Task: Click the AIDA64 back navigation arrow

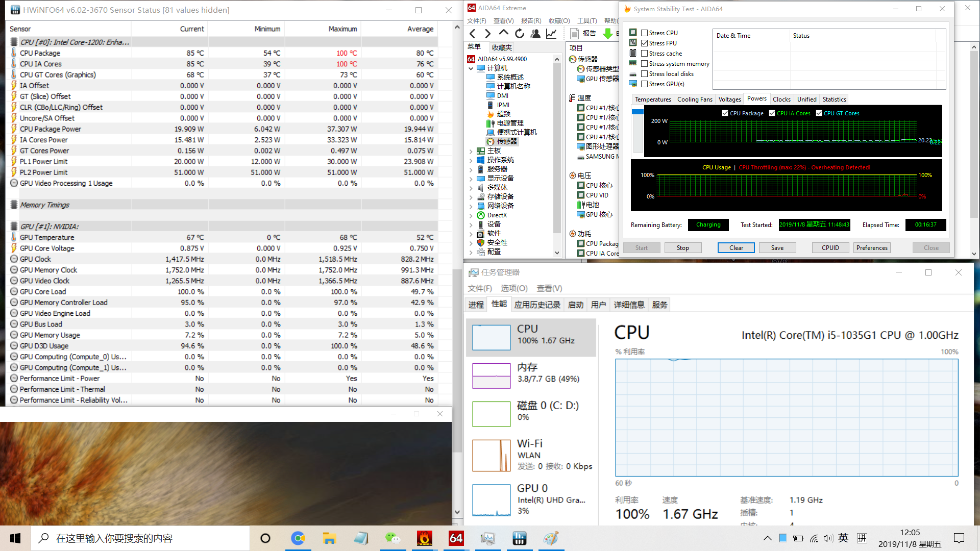Action: [x=473, y=34]
